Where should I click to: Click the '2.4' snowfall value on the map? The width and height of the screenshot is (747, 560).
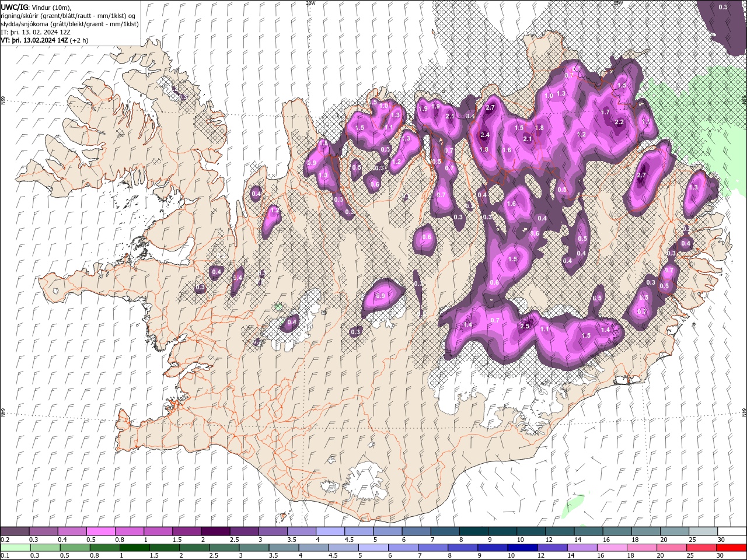coord(484,135)
